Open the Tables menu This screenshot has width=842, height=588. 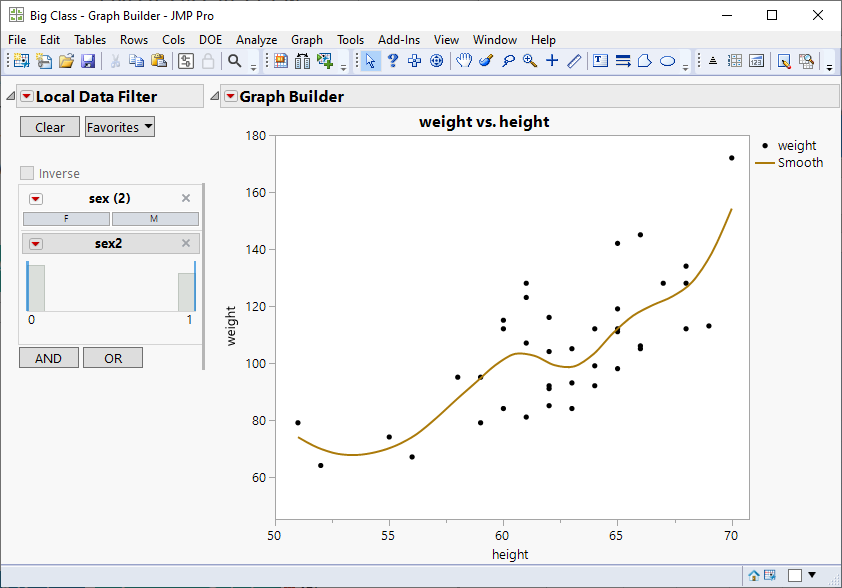pyautogui.click(x=90, y=40)
